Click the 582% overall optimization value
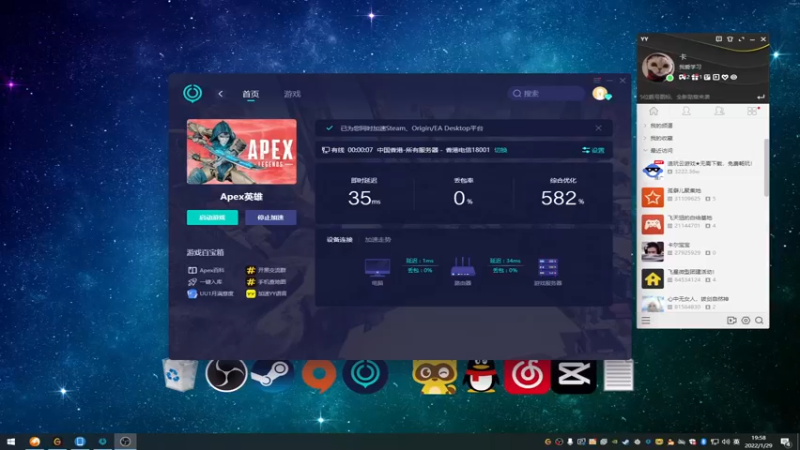This screenshot has width=800, height=450. tap(562, 198)
